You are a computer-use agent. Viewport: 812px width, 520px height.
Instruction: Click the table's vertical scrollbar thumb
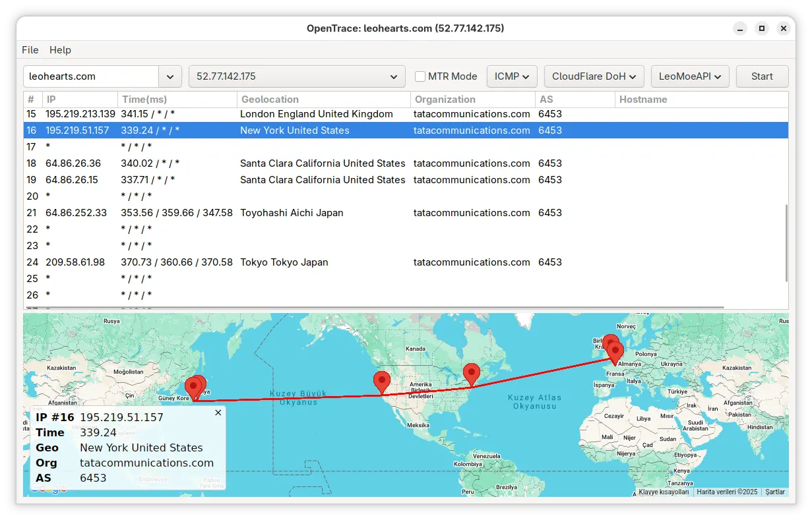pos(785,243)
